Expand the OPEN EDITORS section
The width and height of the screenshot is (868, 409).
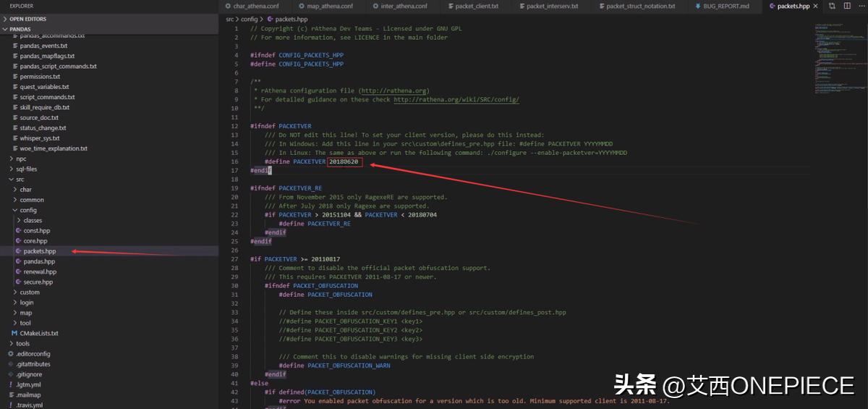6,19
